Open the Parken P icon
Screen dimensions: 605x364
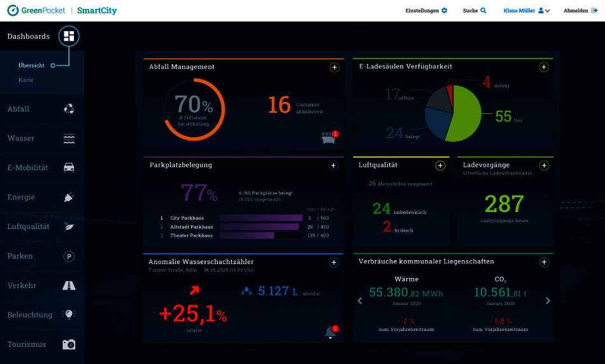pyautogui.click(x=69, y=256)
